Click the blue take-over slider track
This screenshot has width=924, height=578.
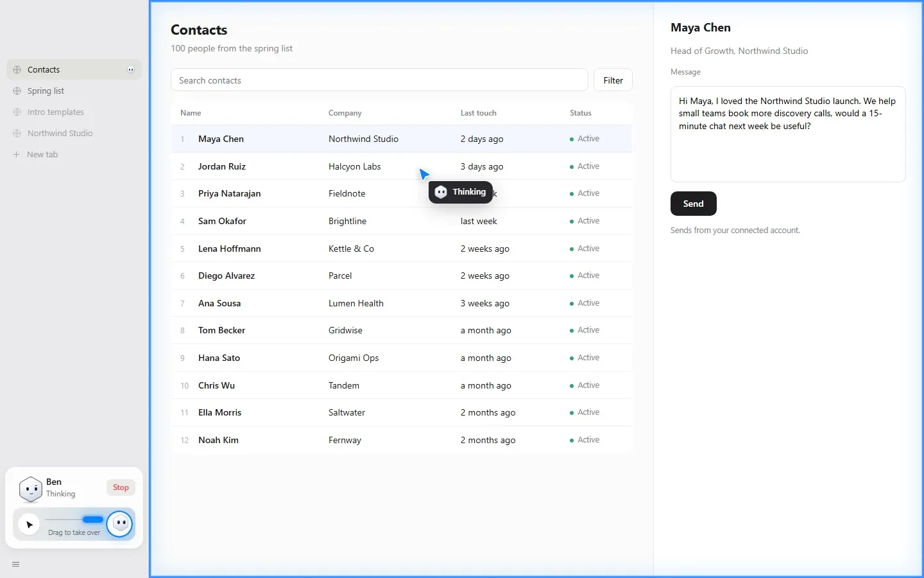(x=93, y=519)
